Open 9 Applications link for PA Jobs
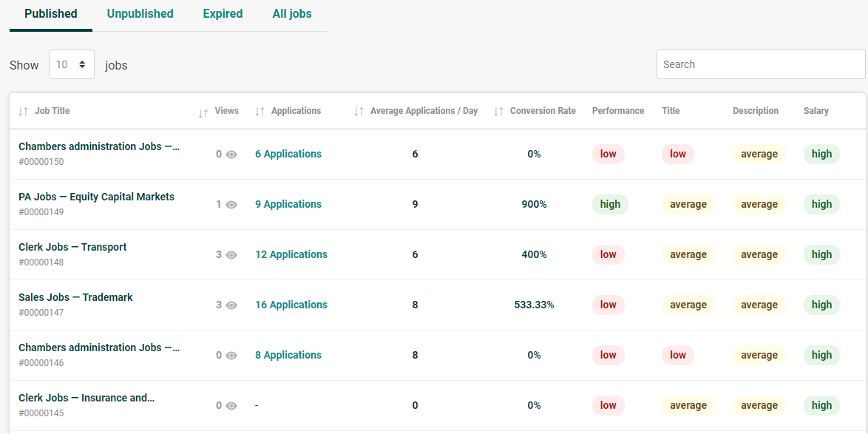Screen dimensions: 868x434 [288, 204]
